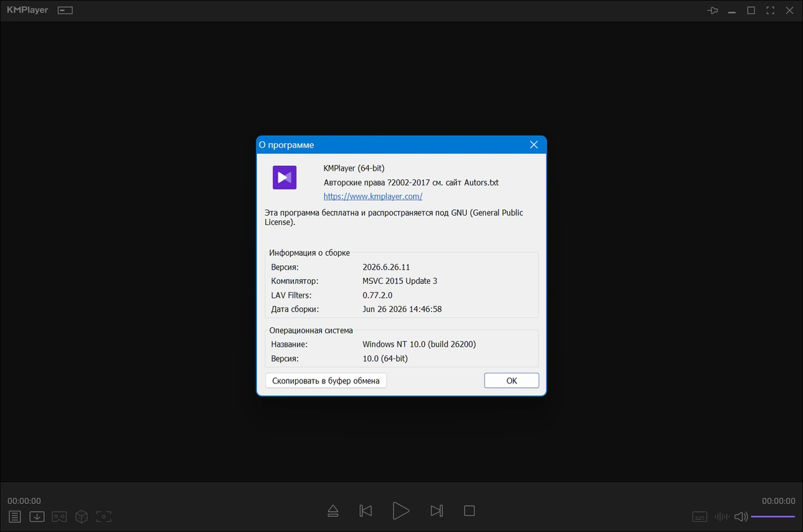Image resolution: width=803 pixels, height=532 pixels.
Task: Close the О программе dialog
Action: [534, 145]
